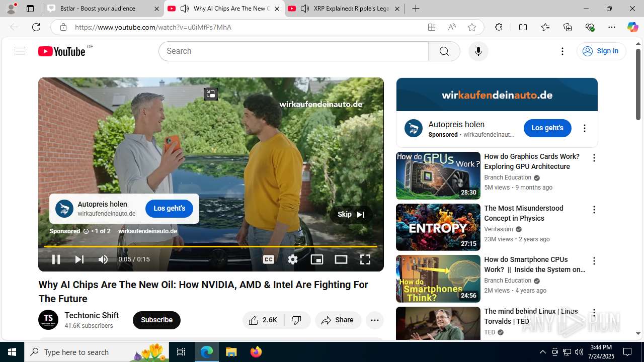
Task: Switch to XRP Explained tab
Action: (x=345, y=9)
